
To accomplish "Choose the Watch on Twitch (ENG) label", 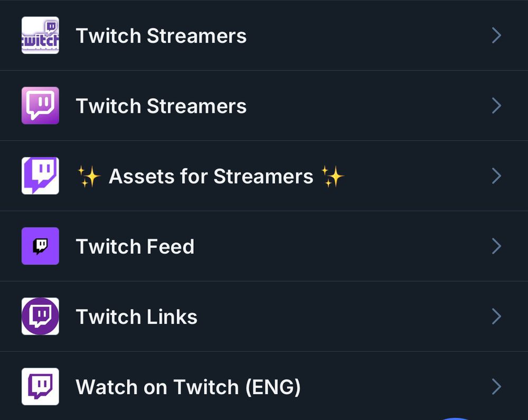I will tap(188, 387).
